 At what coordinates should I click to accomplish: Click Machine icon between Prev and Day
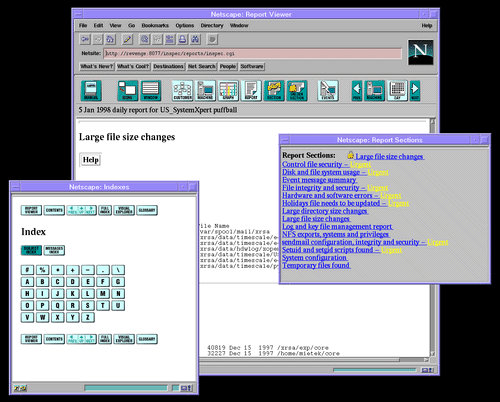[x=374, y=90]
